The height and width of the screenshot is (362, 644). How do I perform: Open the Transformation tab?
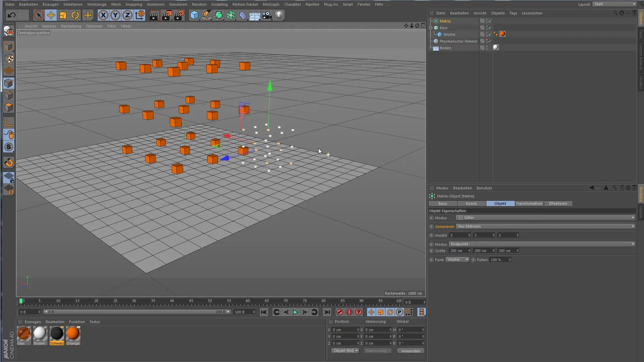pyautogui.click(x=529, y=203)
